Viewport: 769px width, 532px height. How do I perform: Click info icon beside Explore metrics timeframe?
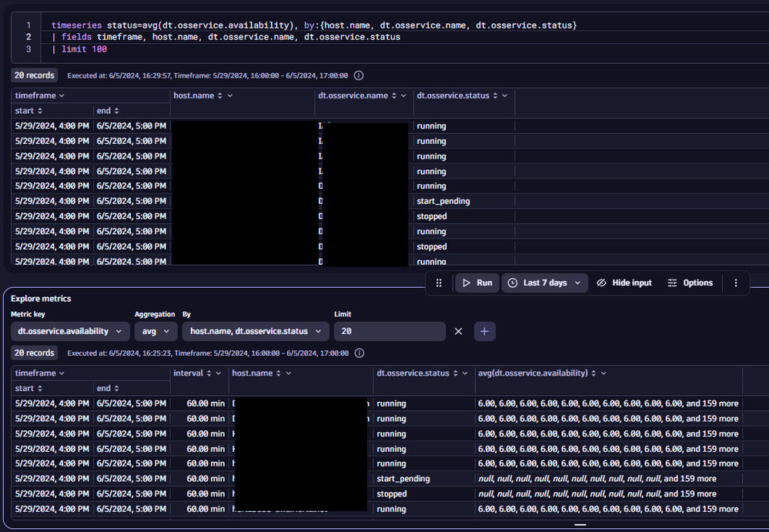(x=359, y=353)
